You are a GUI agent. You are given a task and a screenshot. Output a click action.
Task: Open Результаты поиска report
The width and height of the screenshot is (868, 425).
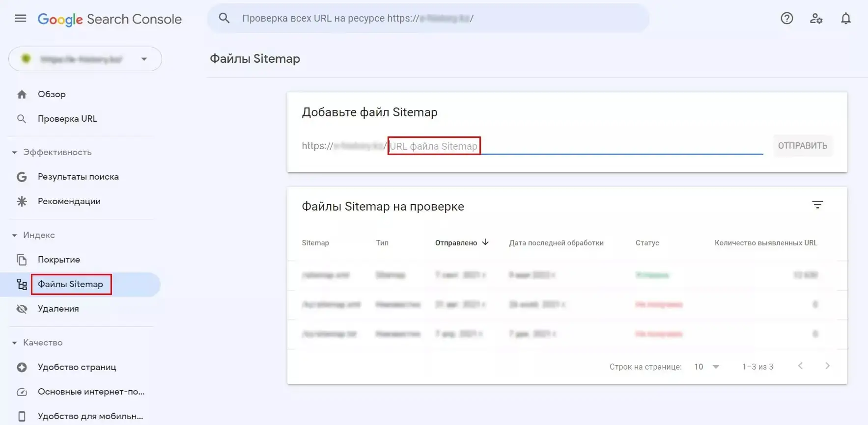click(x=78, y=177)
